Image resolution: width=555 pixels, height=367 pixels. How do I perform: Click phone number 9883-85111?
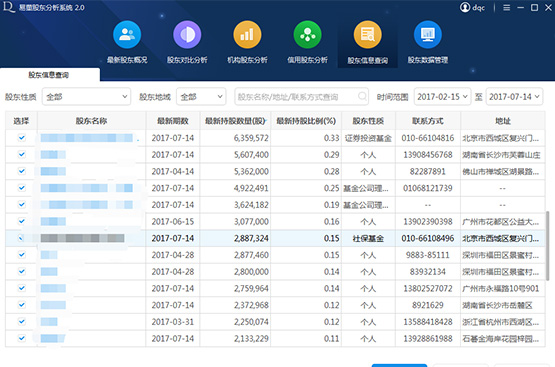click(428, 255)
